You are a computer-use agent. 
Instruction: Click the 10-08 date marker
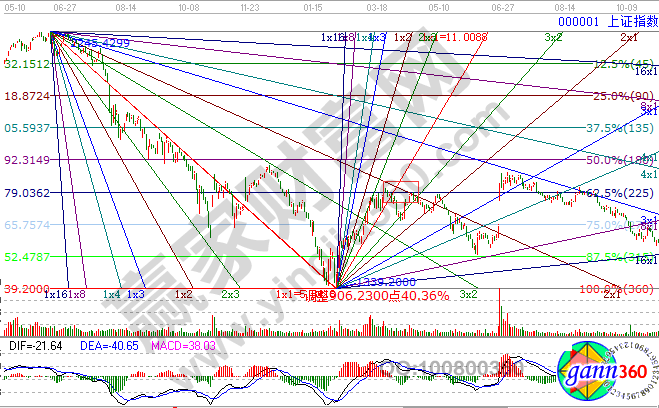[x=186, y=6]
